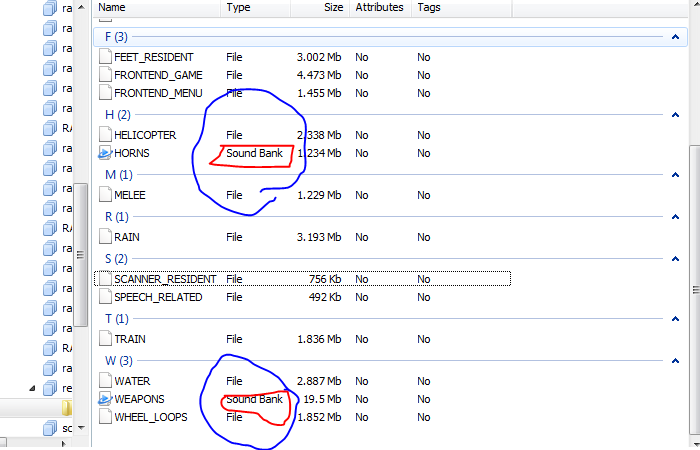Click the WEAPONS sound bank icon
This screenshot has height=450, width=700.
pos(105,399)
